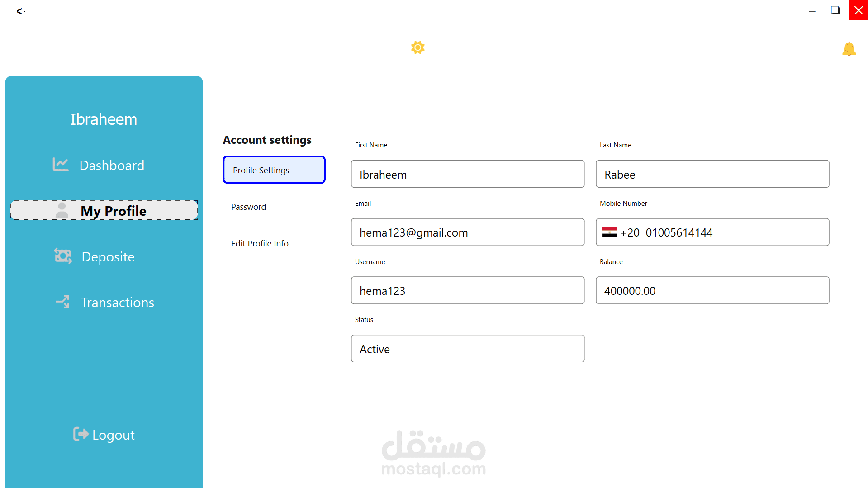Toggle the sun light/dark theme icon

coord(417,47)
